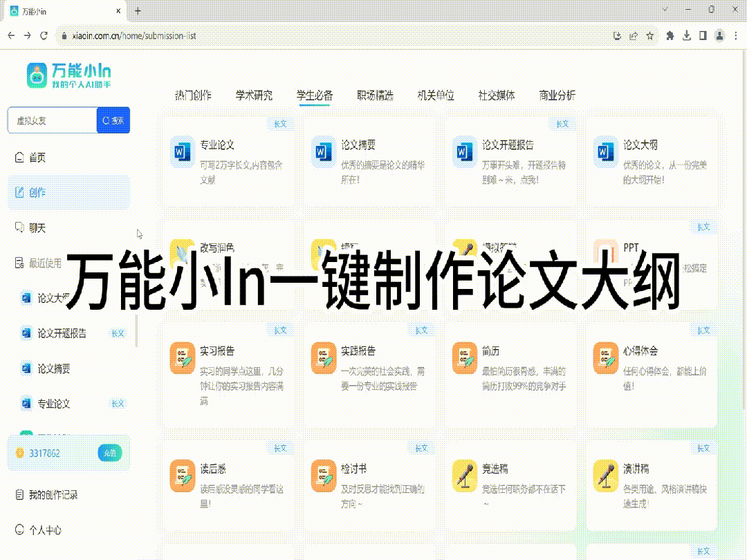Click the Word icon for 专业论文 card
This screenshot has height=560, width=747.
182,151
